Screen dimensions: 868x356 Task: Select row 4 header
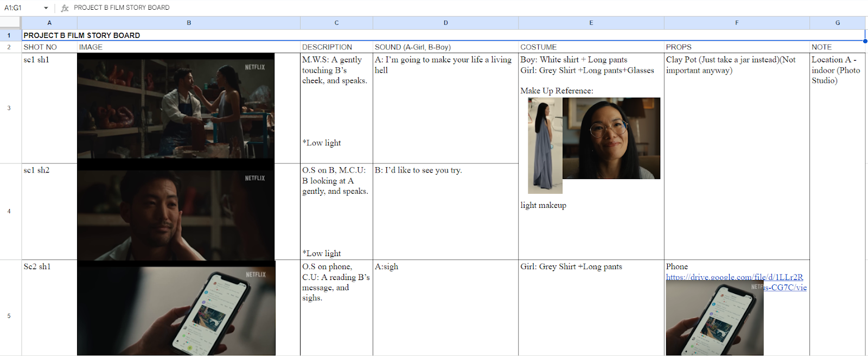(10, 211)
